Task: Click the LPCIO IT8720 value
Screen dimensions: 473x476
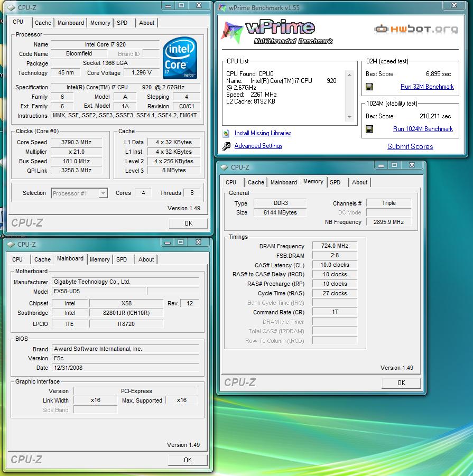Action: [126, 324]
